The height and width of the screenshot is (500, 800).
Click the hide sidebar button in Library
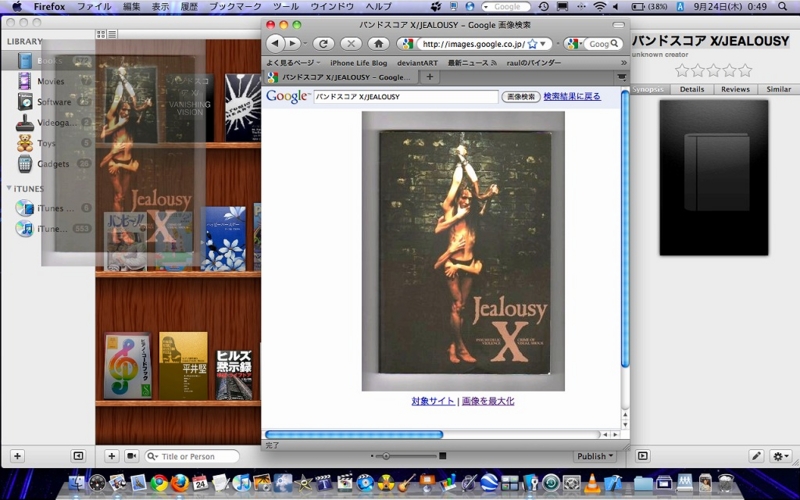coord(78,456)
